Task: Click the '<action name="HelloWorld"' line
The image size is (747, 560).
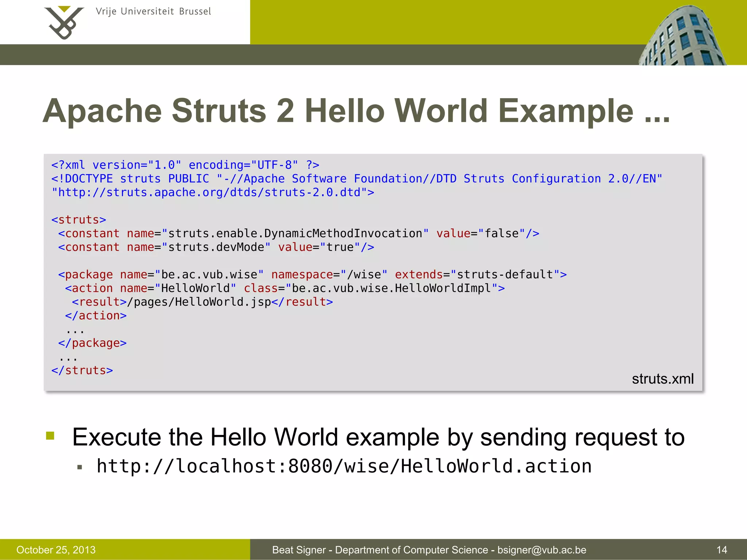Action: [x=285, y=288]
